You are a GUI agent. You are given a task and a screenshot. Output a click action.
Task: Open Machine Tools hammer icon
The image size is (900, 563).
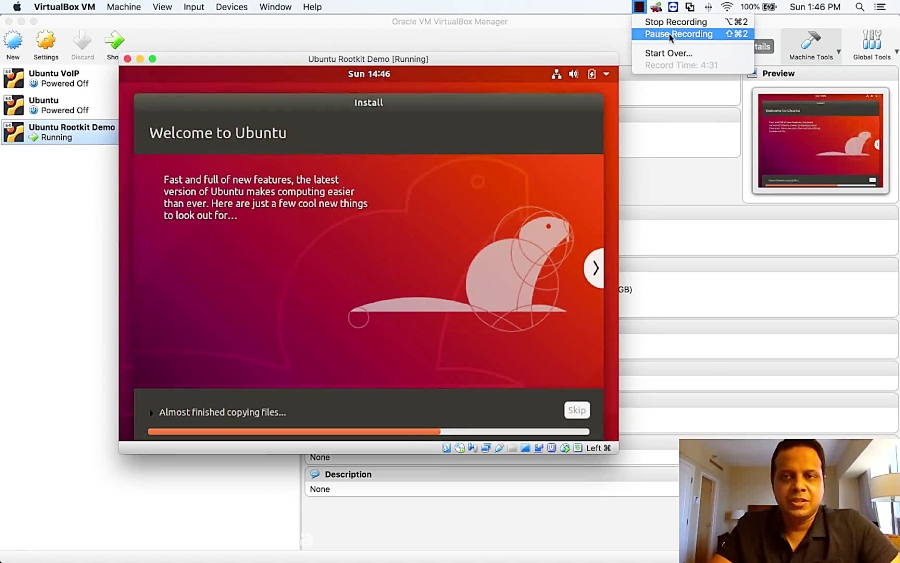pyautogui.click(x=810, y=40)
